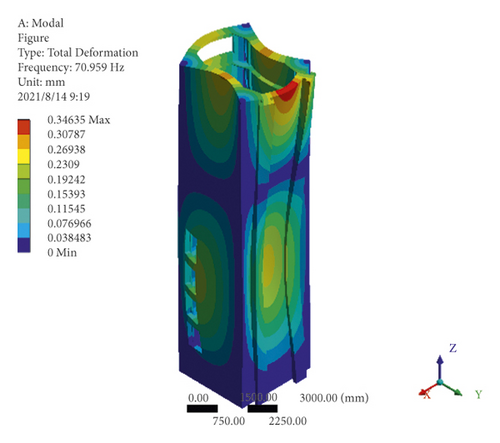The height and width of the screenshot is (443, 500).
Task: Select the light blue legend band at 0.038483
Action: (24, 230)
